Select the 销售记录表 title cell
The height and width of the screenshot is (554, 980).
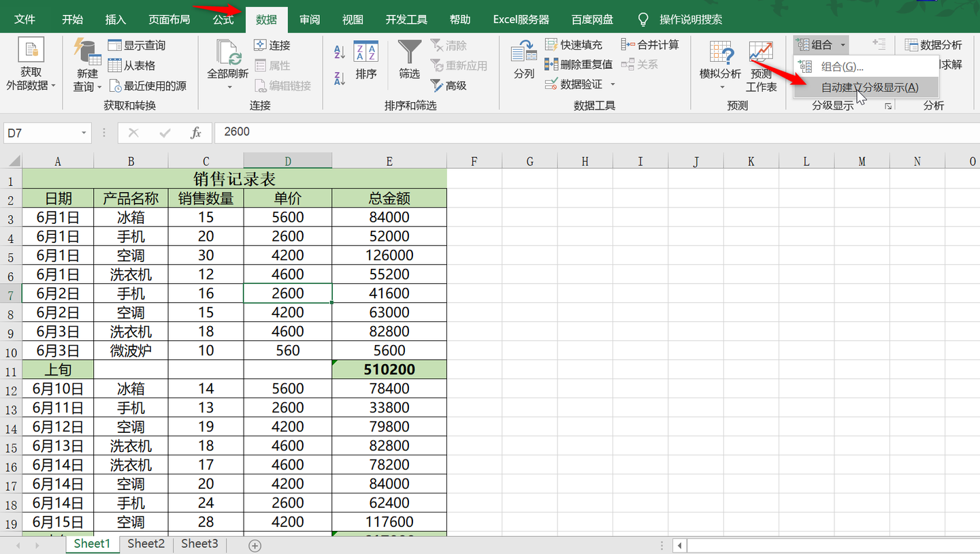[234, 179]
